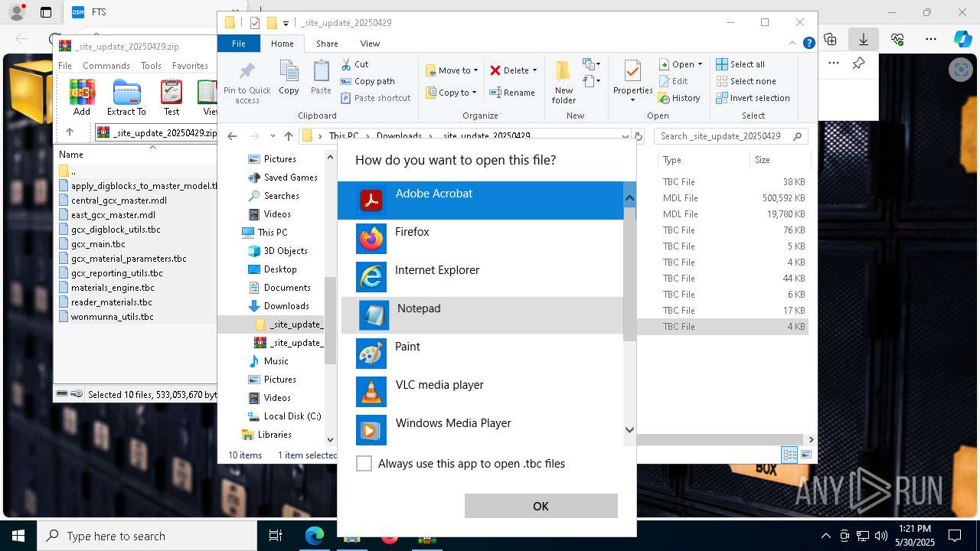Screen dimensions: 980x551
Task: Click the Copy ribbon button
Action: [x=289, y=78]
